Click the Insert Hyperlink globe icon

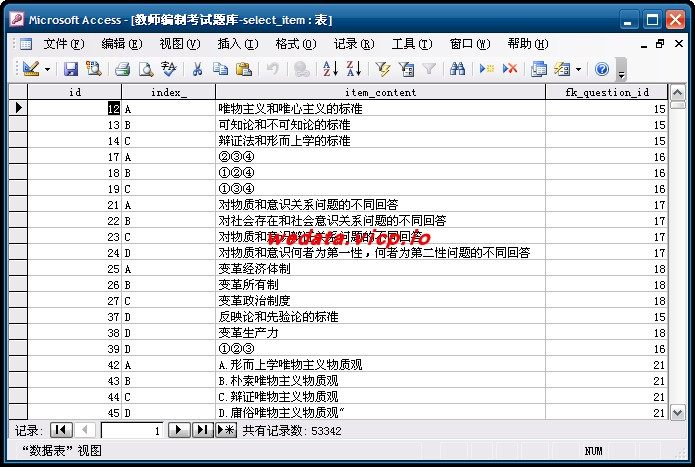[x=301, y=69]
